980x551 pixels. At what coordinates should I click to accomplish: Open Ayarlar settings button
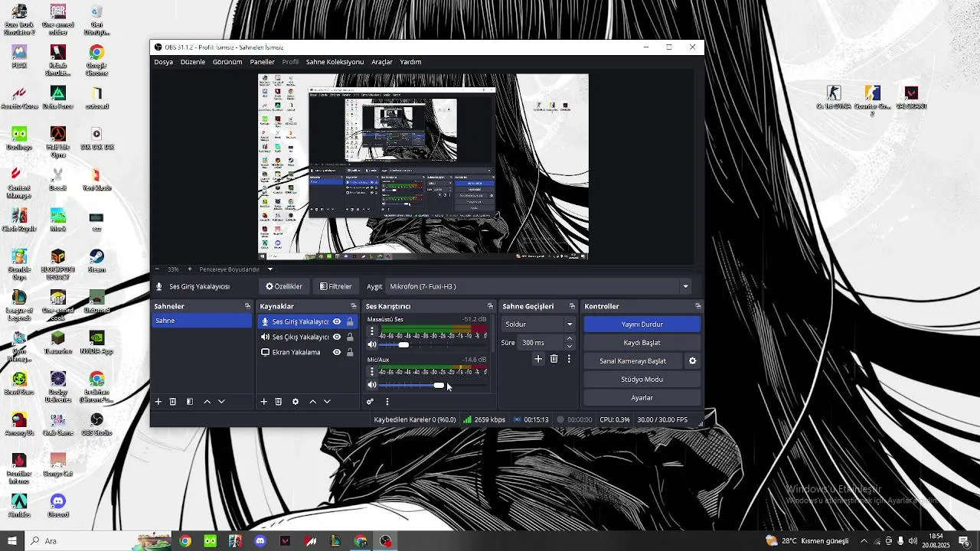click(642, 398)
